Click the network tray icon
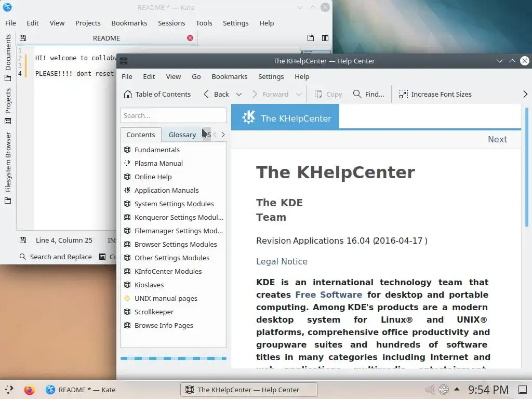 coord(444,390)
